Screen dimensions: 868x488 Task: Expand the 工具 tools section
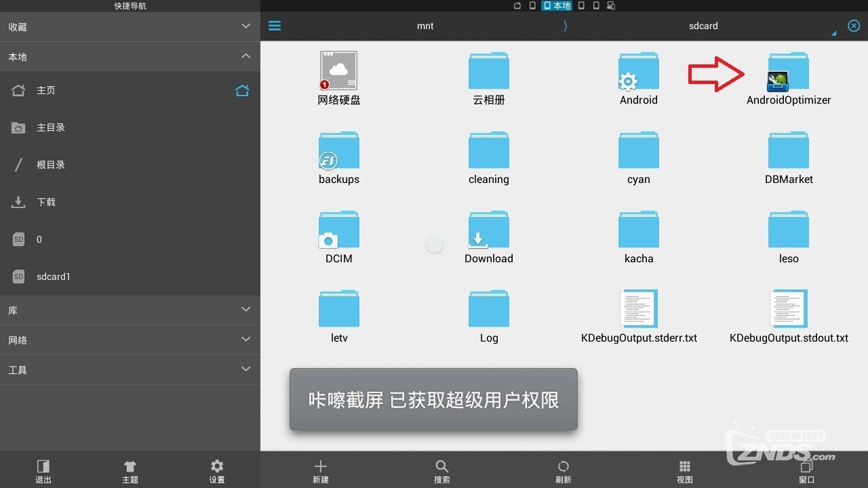coord(130,369)
